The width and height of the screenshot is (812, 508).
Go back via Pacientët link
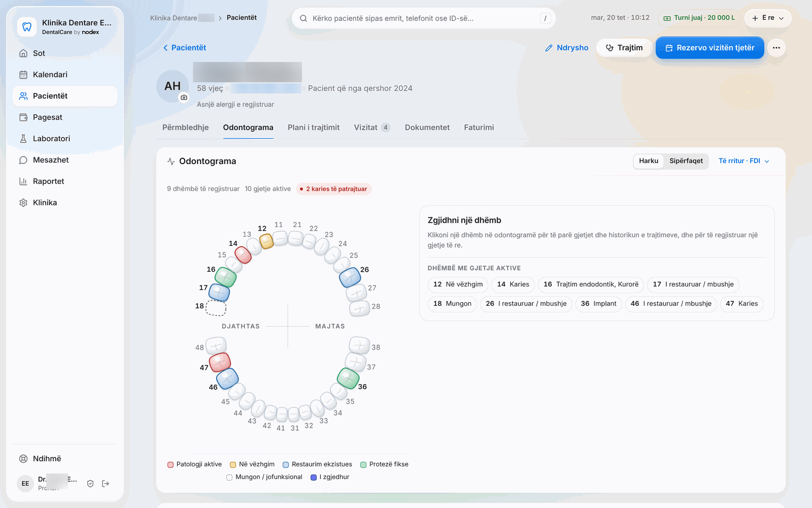click(184, 48)
